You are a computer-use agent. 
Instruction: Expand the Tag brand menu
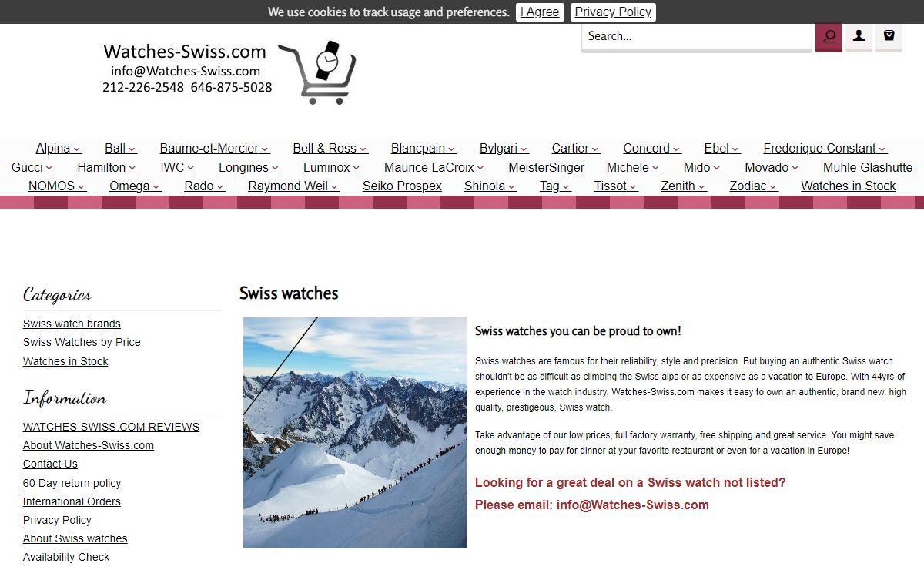(x=554, y=186)
